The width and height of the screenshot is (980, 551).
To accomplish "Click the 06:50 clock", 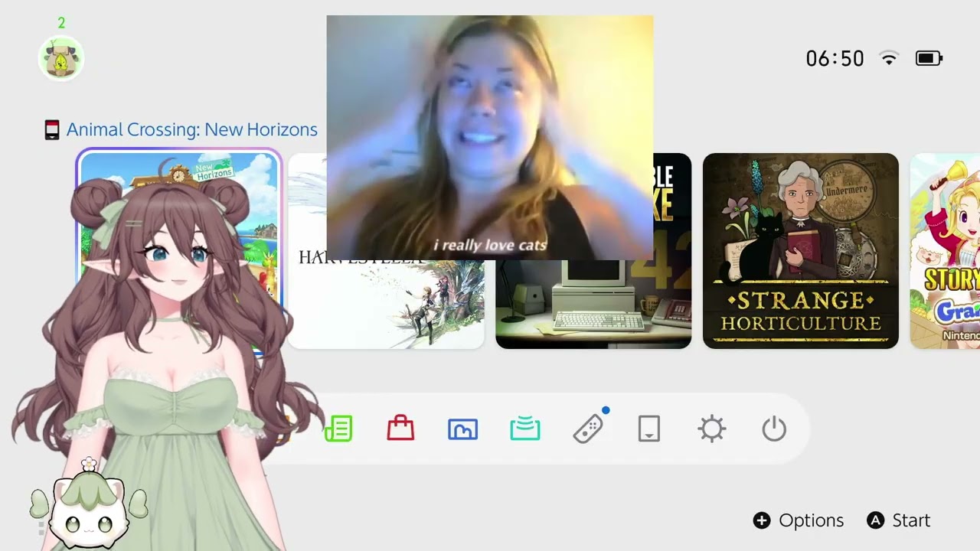I will [835, 58].
